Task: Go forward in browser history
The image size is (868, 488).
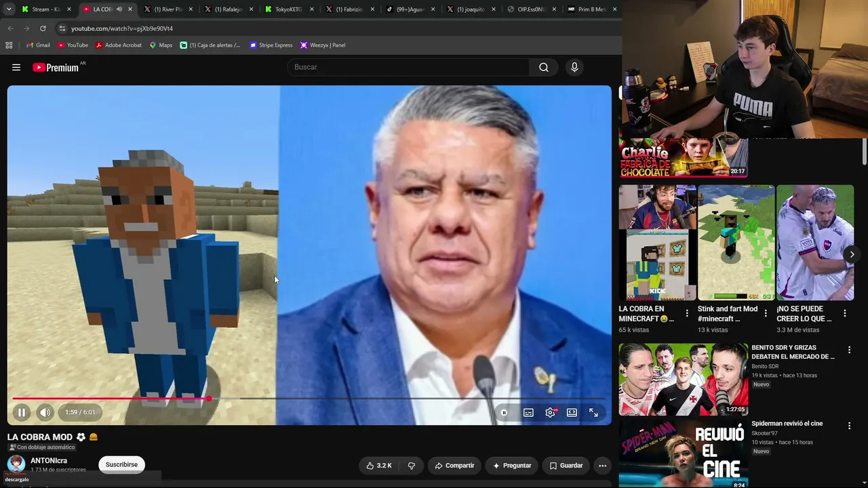Action: point(26,28)
